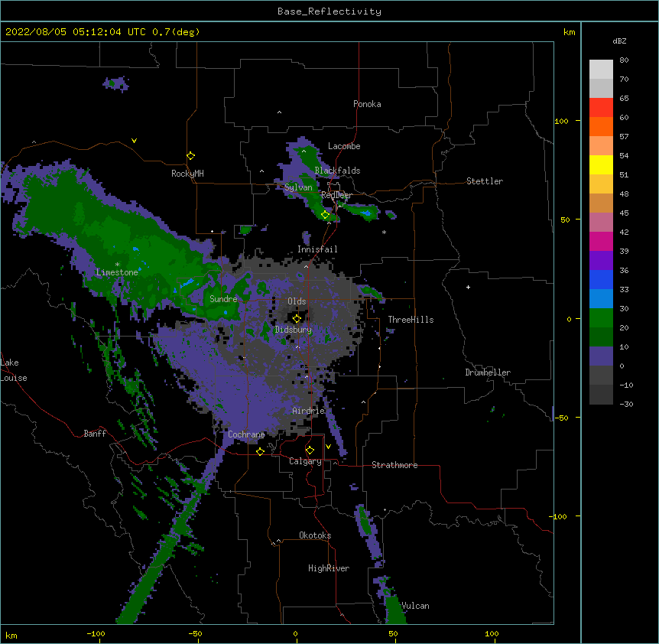Viewport: 659px width, 644px height.
Task: Click the red 65 dBZ legend swatch
Action: coord(601,108)
